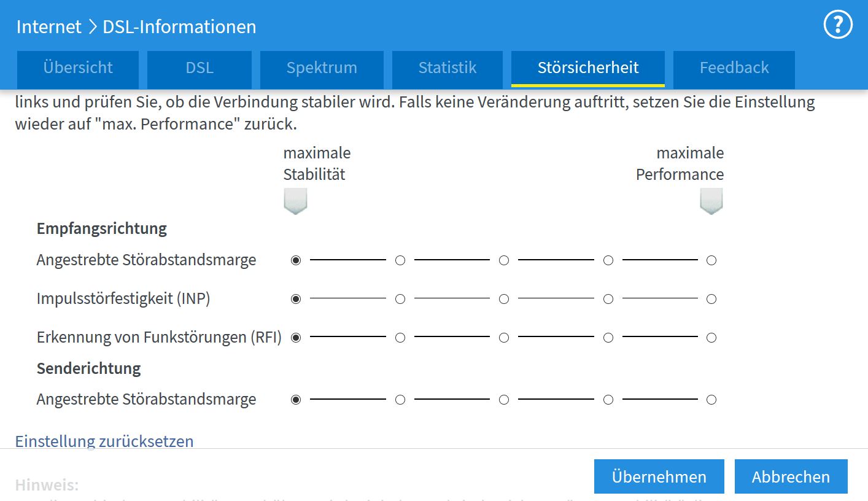The image size is (868, 501).
Task: Switch to the Übersicht tab
Action: pos(78,68)
